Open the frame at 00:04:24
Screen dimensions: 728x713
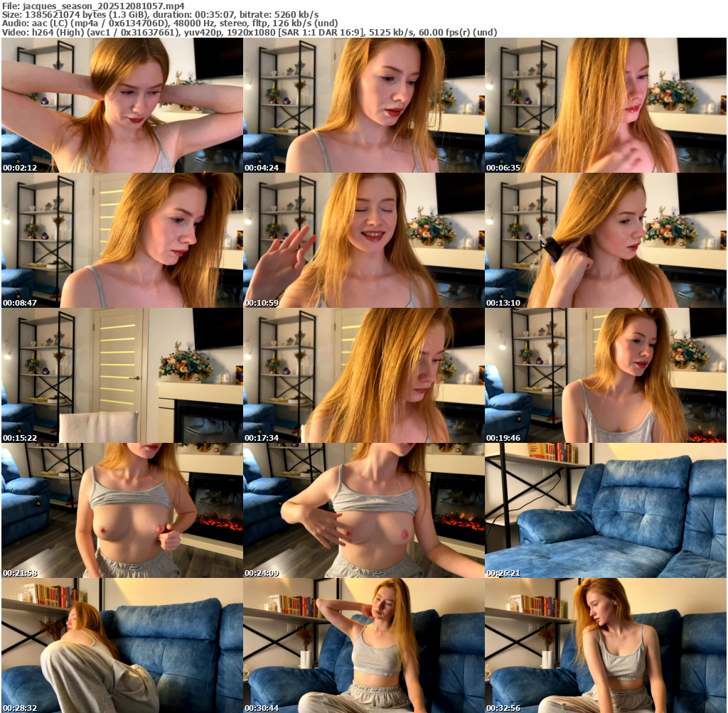coord(364,105)
